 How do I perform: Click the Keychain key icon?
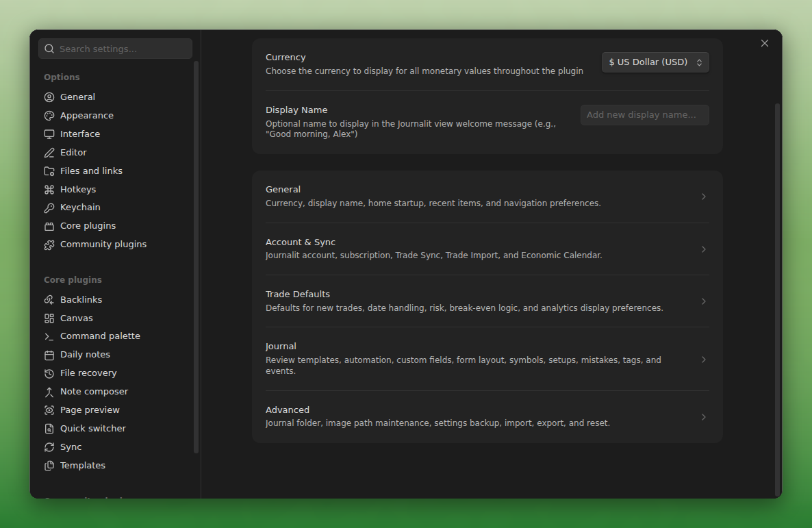click(49, 208)
